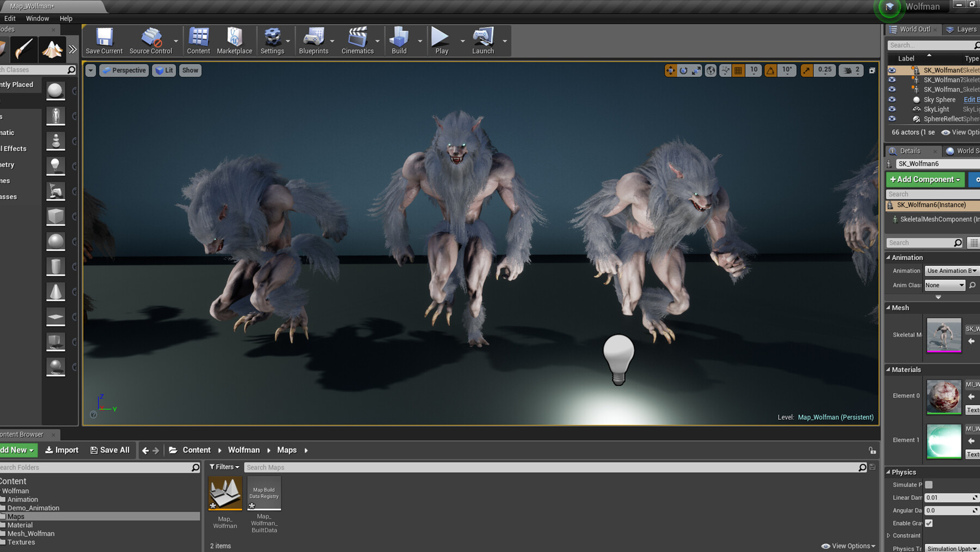Open the Add Component dropdown

925,179
